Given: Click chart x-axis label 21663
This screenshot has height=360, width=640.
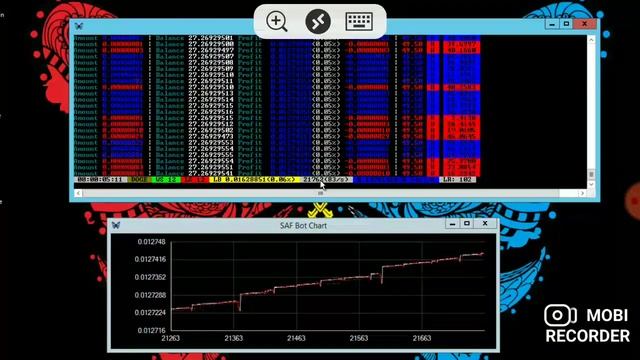Looking at the screenshot, I should (x=422, y=338).
